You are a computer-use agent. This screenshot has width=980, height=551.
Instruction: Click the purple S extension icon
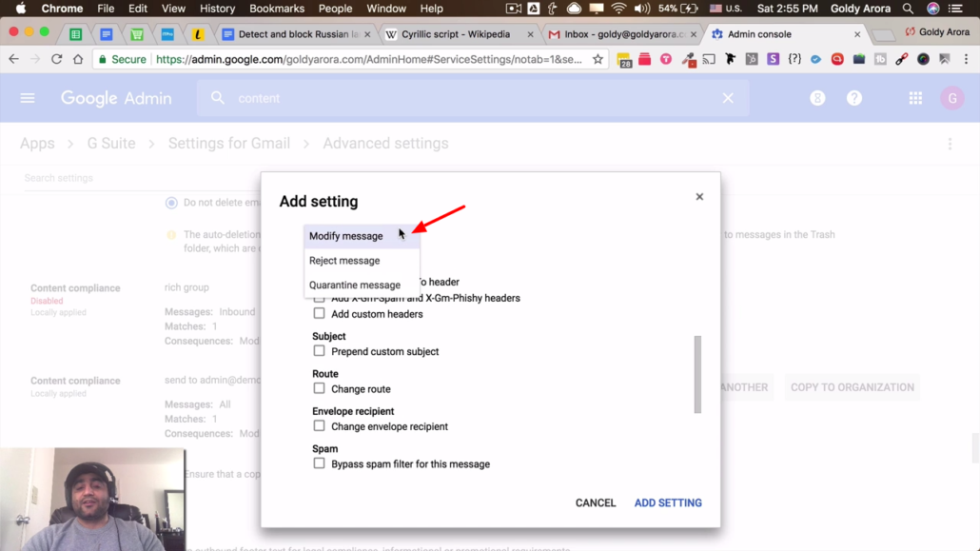pos(774,59)
